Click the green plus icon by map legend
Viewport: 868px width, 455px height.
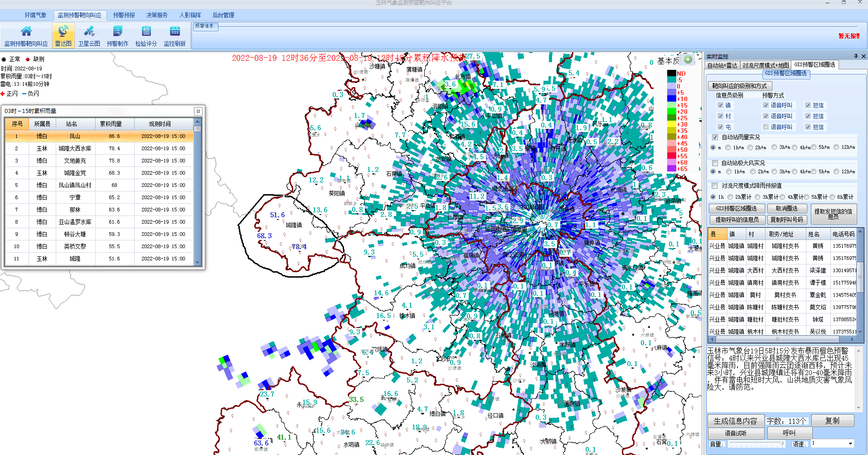(x=688, y=60)
